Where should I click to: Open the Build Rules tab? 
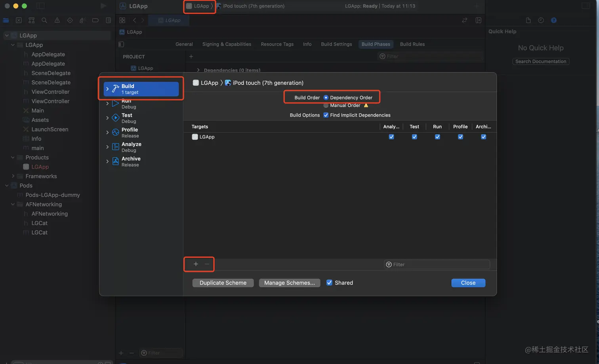tap(412, 44)
